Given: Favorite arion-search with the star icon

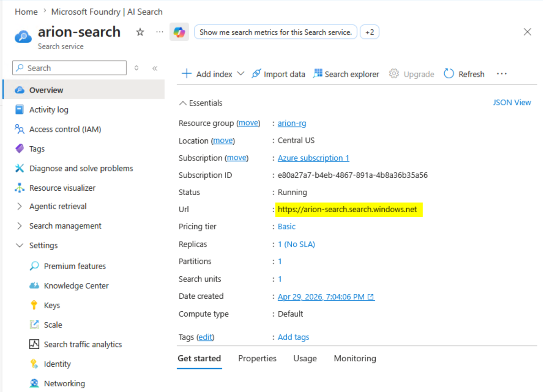Looking at the screenshot, I should click(x=140, y=32).
